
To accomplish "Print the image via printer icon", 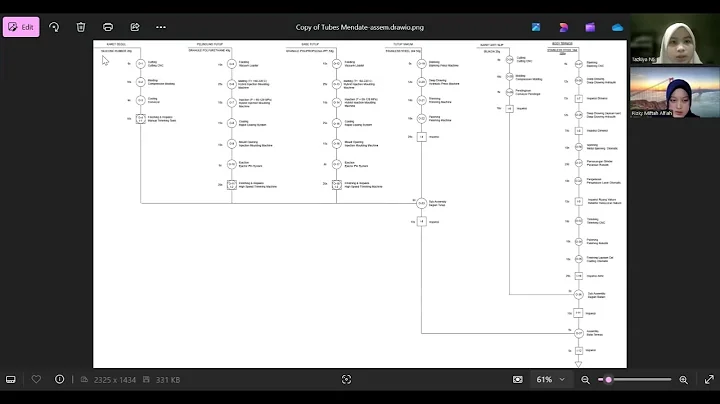I will coord(108,27).
